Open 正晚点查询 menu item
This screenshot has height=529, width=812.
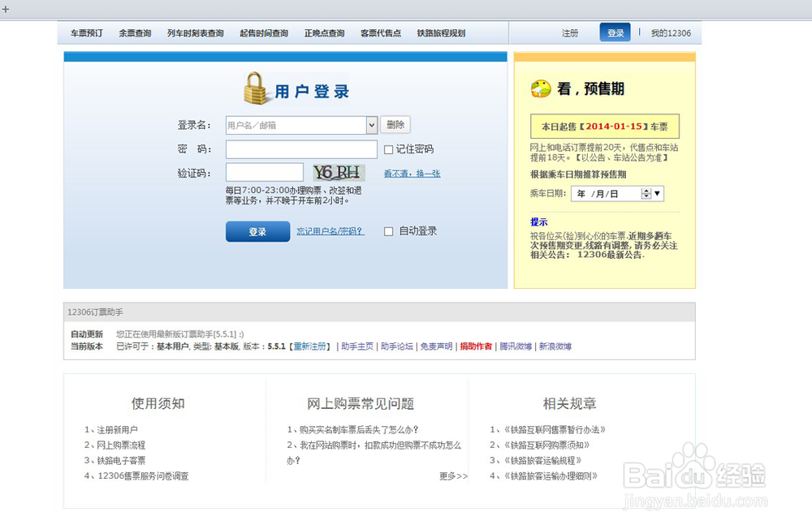[x=324, y=33]
